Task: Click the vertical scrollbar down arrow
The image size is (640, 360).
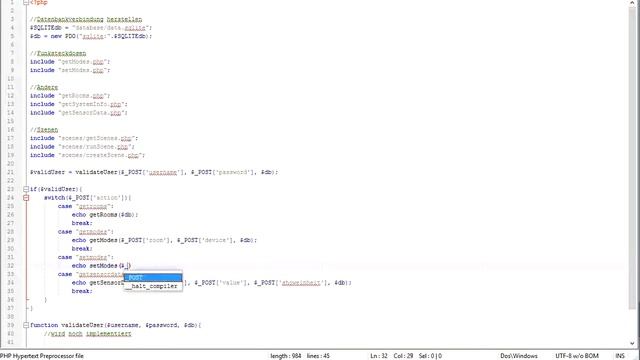Action: [x=632, y=344]
